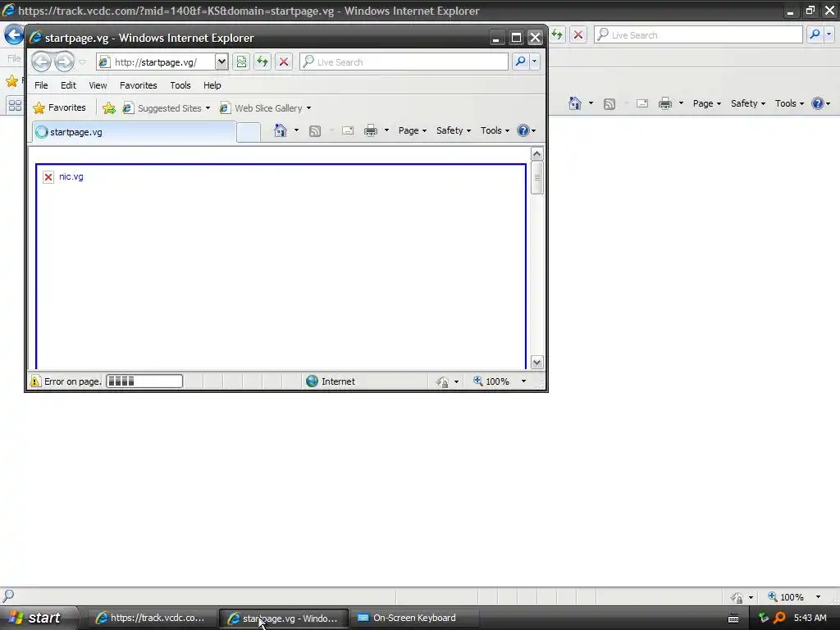Screen dimensions: 840x630
Task: Click Compatibility View icon in front window
Action: 241,62
